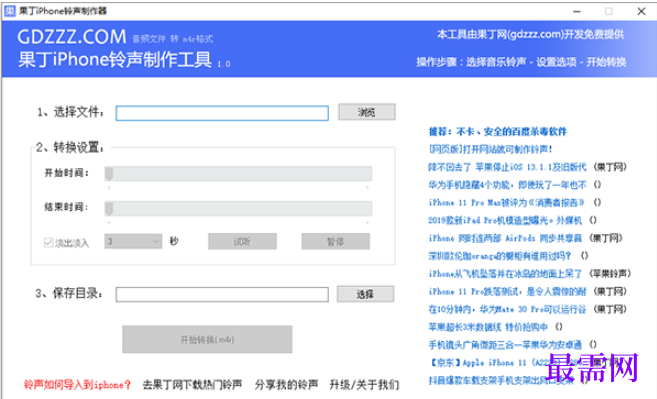The height and width of the screenshot is (399, 657).
Task: Click the 暂停 pause button
Action: pyautogui.click(x=335, y=241)
